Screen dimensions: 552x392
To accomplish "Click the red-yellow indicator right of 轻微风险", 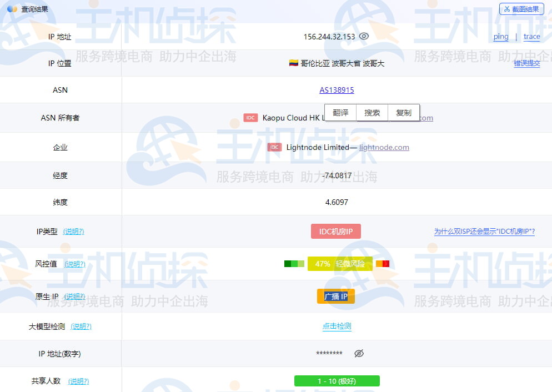I will point(382,264).
